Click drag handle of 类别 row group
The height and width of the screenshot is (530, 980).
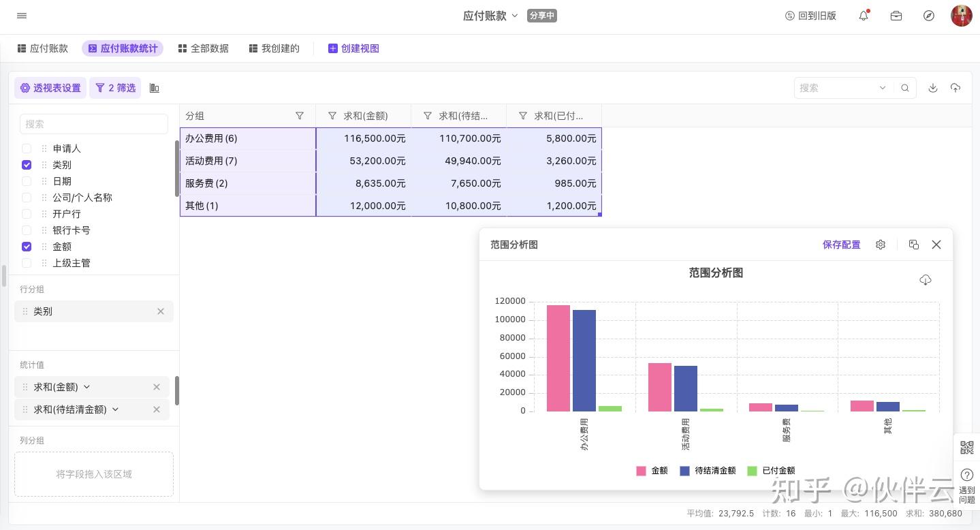coord(25,311)
